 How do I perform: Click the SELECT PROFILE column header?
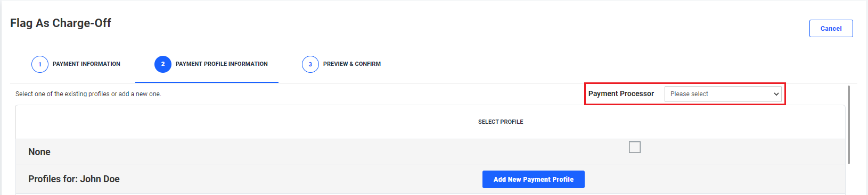point(501,122)
